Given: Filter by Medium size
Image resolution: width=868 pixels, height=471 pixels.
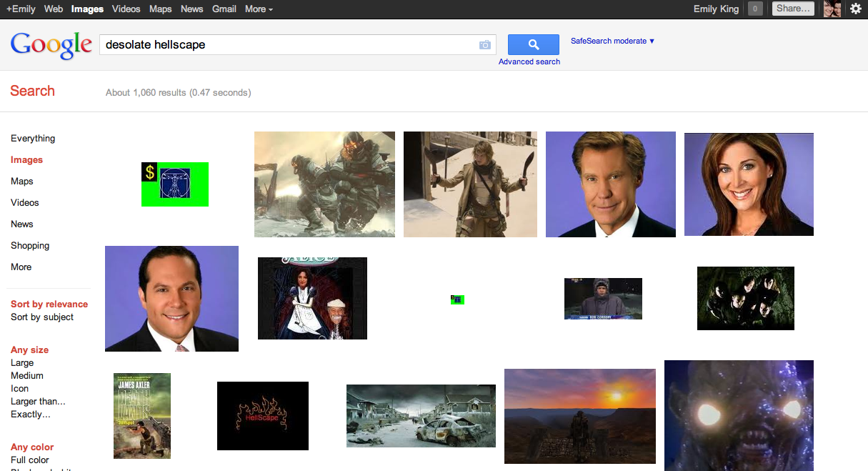Looking at the screenshot, I should pos(27,375).
